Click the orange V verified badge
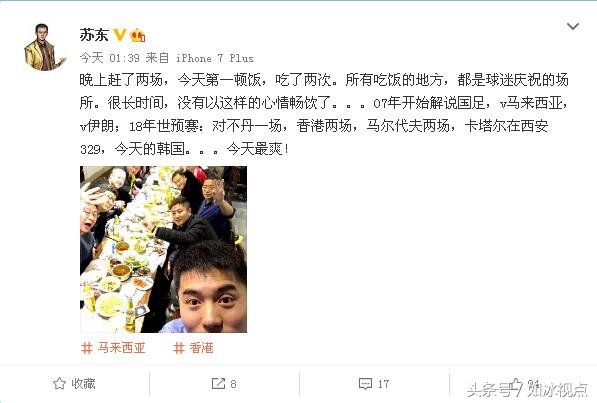The image size is (597, 403). coord(120,35)
